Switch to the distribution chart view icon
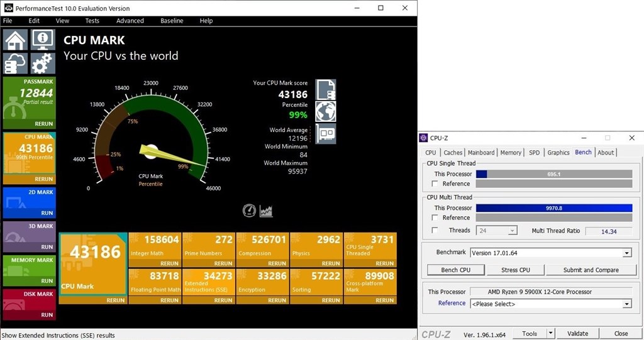This screenshot has width=644, height=340. tap(266, 211)
